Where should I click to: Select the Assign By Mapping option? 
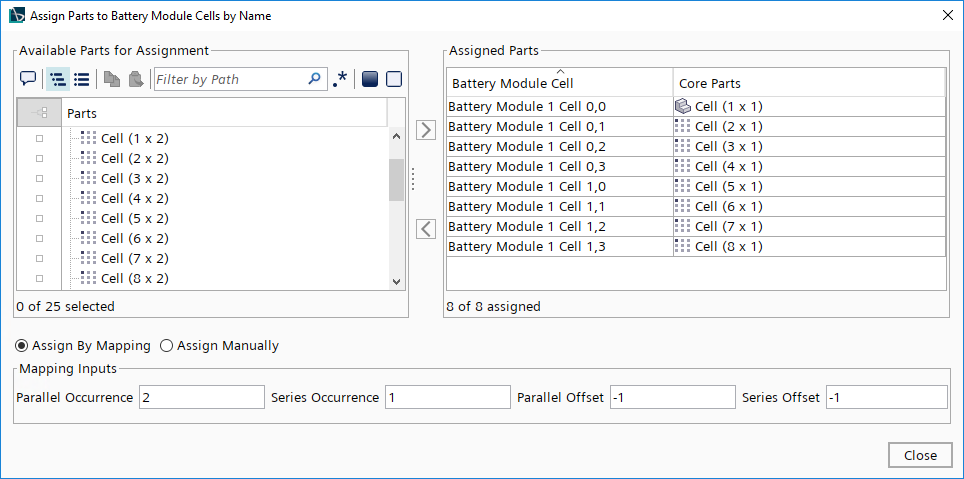point(22,346)
